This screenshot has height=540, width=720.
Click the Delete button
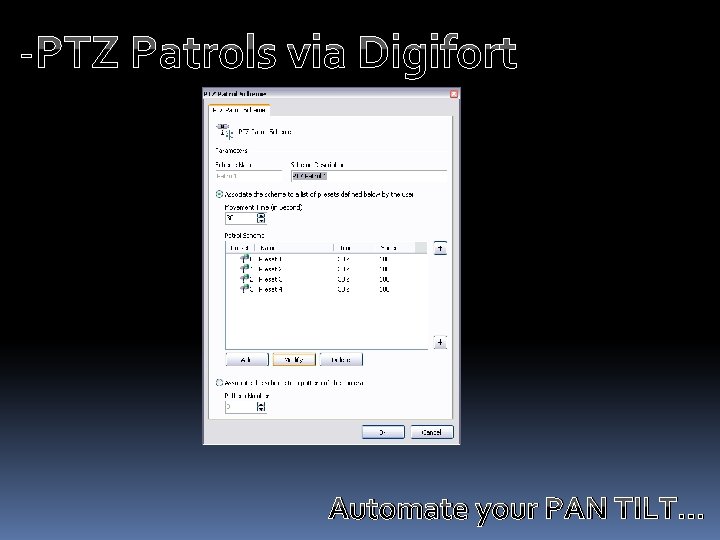[341, 360]
